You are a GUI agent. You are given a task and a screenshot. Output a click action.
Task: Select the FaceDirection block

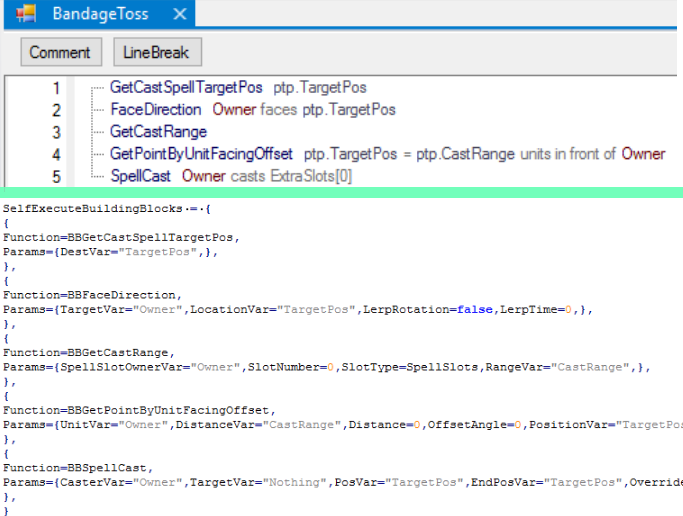coord(156,110)
